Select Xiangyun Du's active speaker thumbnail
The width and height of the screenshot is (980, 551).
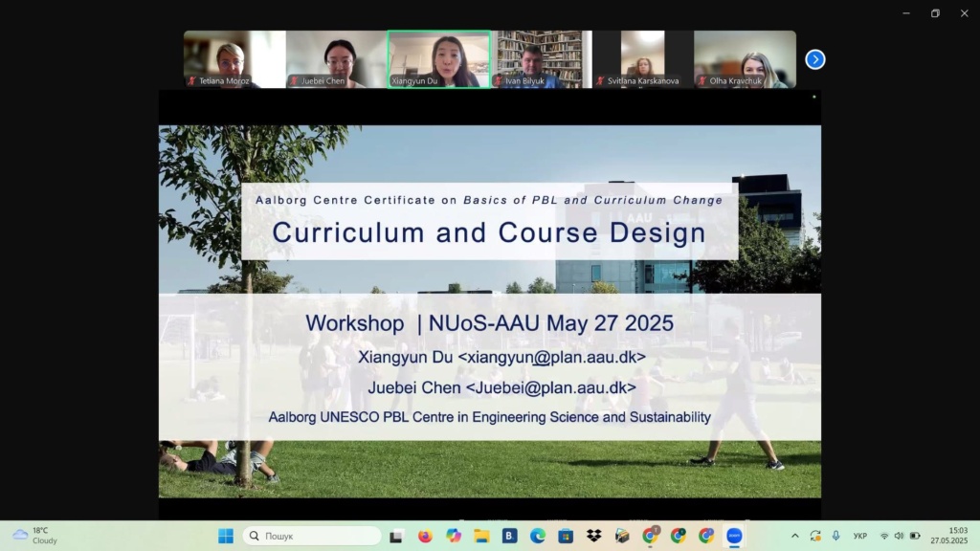(x=438, y=59)
